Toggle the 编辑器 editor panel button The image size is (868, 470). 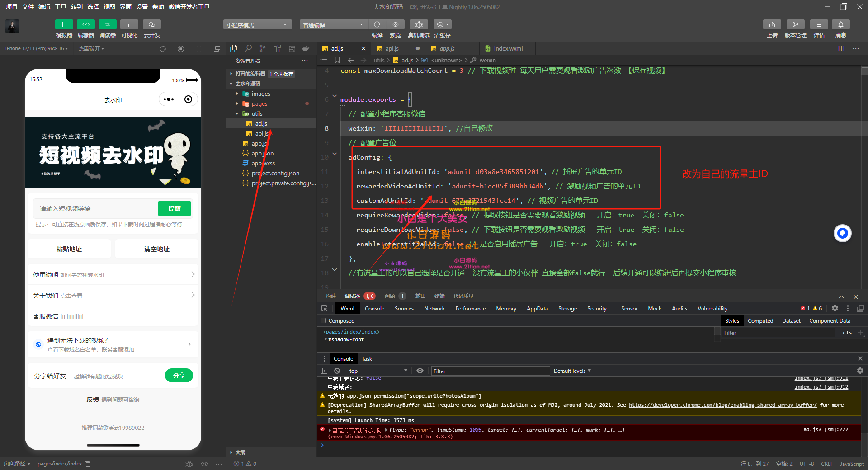(85, 24)
